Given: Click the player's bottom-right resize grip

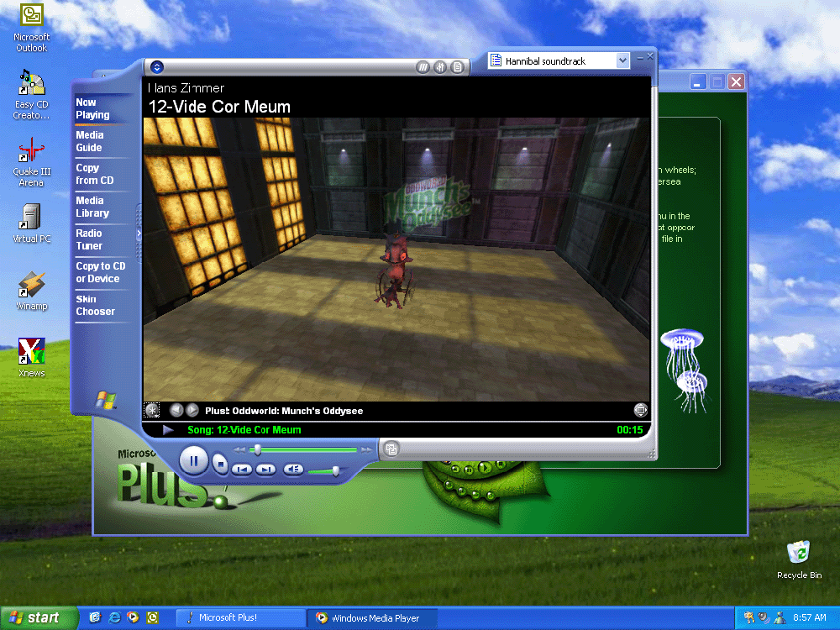Looking at the screenshot, I should pos(652,454).
